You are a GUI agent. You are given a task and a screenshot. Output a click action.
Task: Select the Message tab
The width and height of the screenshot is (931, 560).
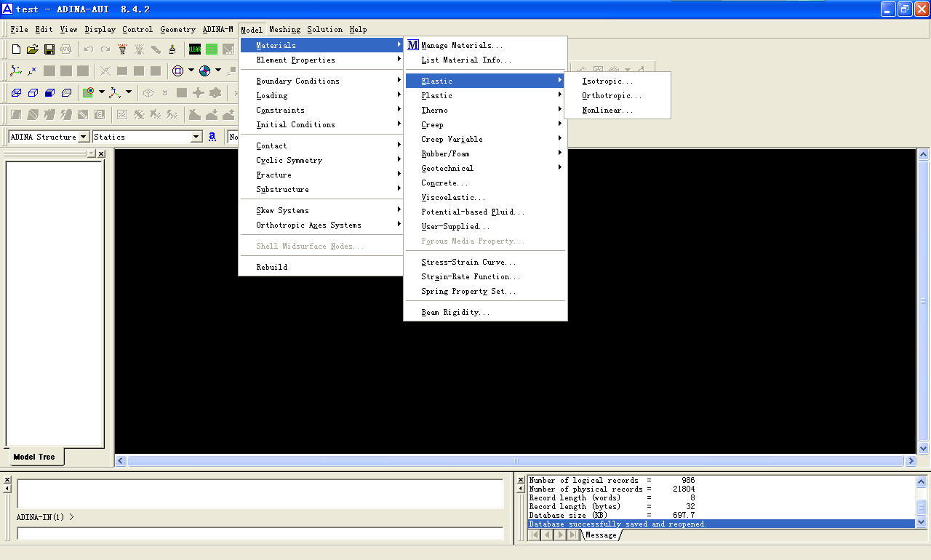click(601, 535)
